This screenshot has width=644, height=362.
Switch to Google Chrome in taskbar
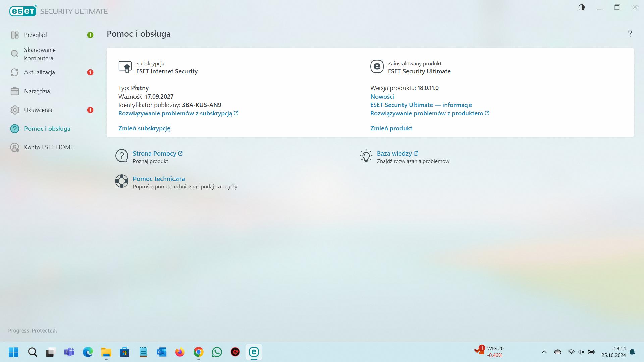(199, 352)
